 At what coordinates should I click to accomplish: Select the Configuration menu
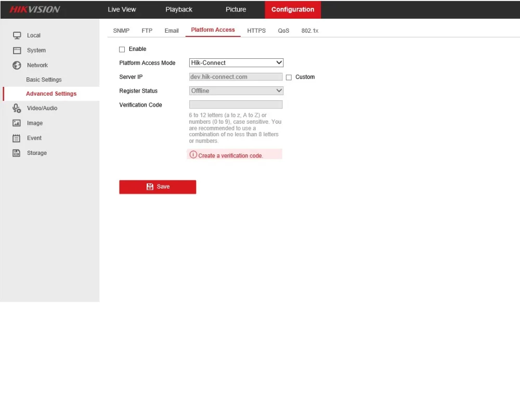tap(293, 9)
